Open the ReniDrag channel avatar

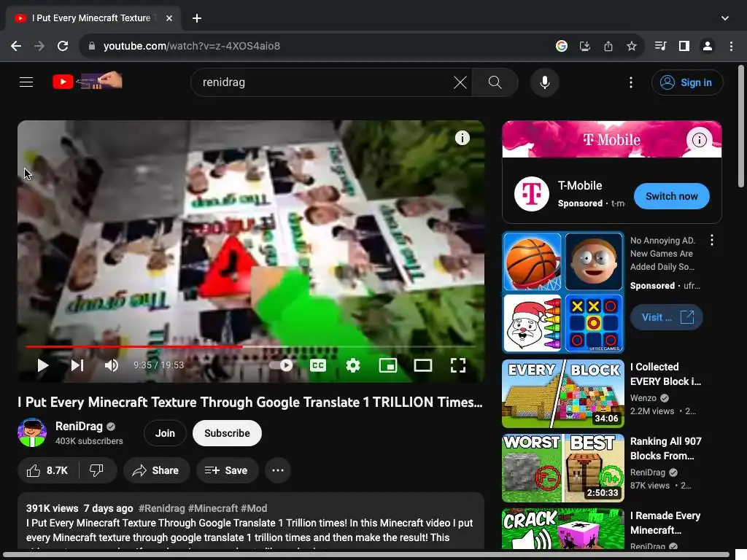pyautogui.click(x=32, y=432)
